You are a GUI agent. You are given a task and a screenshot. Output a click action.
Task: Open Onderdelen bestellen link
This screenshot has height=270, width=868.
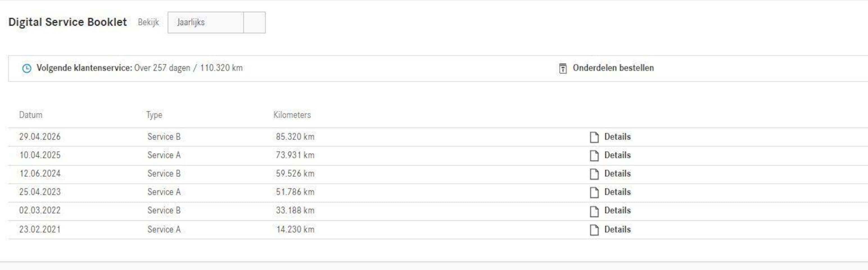coord(613,68)
